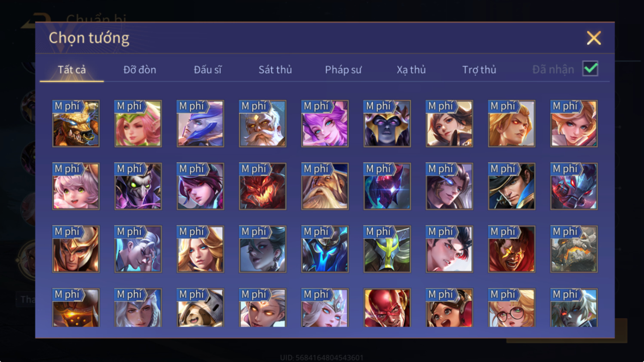Image resolution: width=644 pixels, height=362 pixels.
Task: Choose the pink-haired fairy girl hero
Action: tap(325, 124)
